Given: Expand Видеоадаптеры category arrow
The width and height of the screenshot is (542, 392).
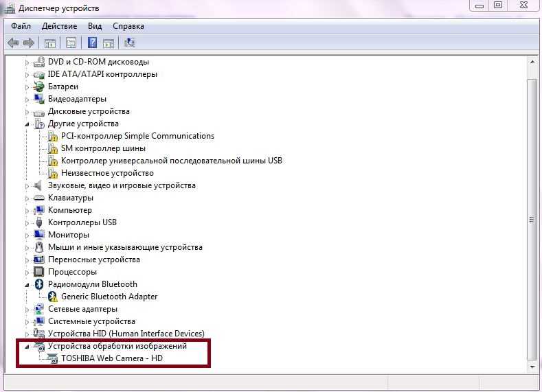Looking at the screenshot, I should tap(27, 100).
